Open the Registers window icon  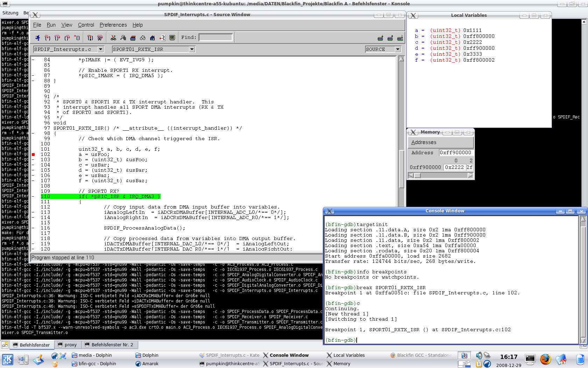pyautogui.click(x=113, y=38)
